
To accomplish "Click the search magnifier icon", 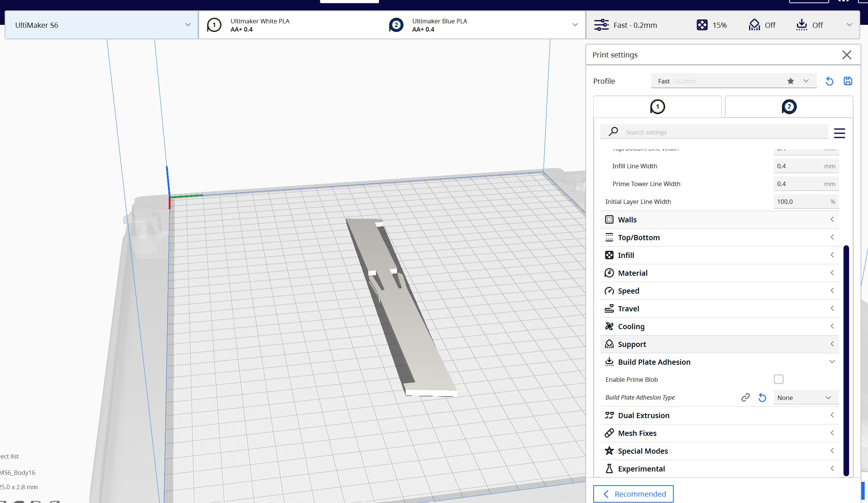I will [x=613, y=132].
